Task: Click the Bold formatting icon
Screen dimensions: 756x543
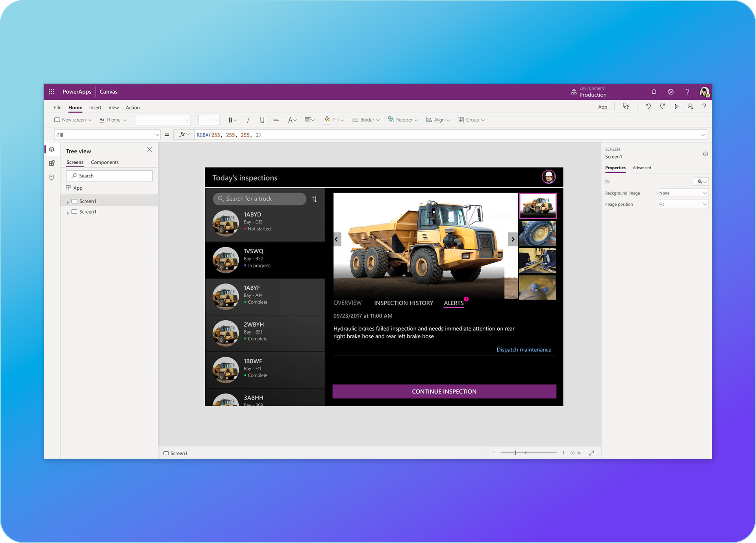Action: pyautogui.click(x=230, y=120)
